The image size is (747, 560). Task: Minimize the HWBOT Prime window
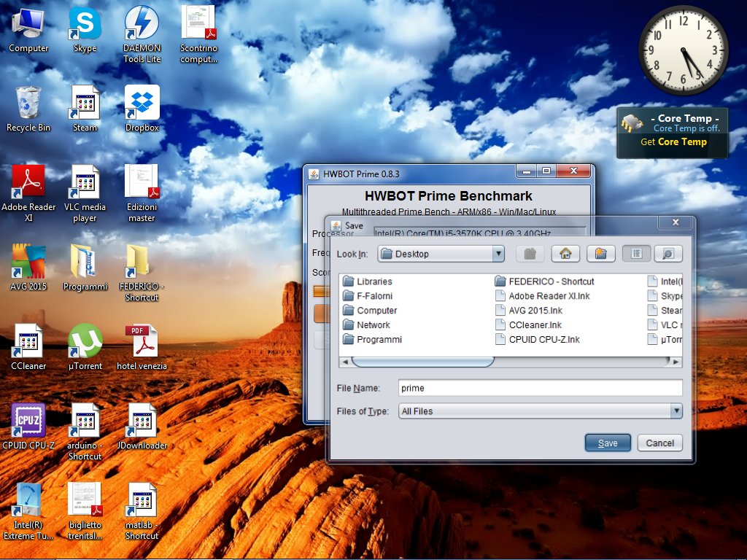click(527, 171)
